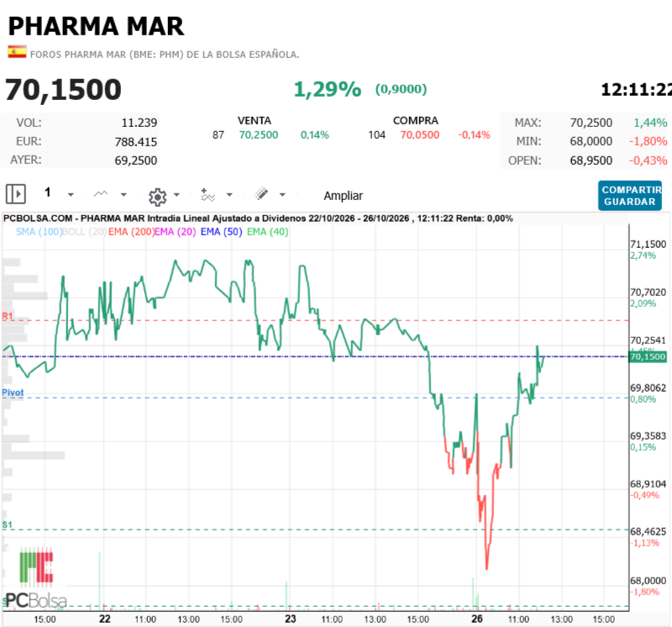Click the OPEN value 68,9500

pyautogui.click(x=591, y=161)
